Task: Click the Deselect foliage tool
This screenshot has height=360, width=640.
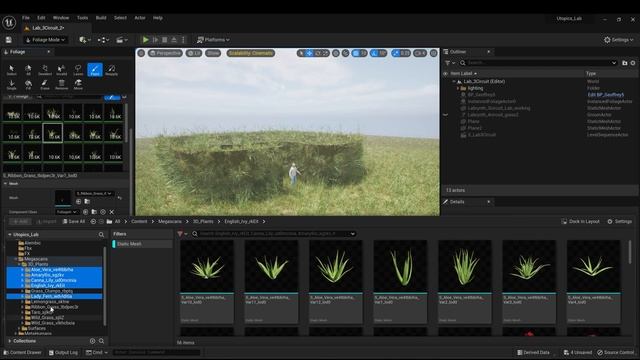Action: [x=45, y=70]
